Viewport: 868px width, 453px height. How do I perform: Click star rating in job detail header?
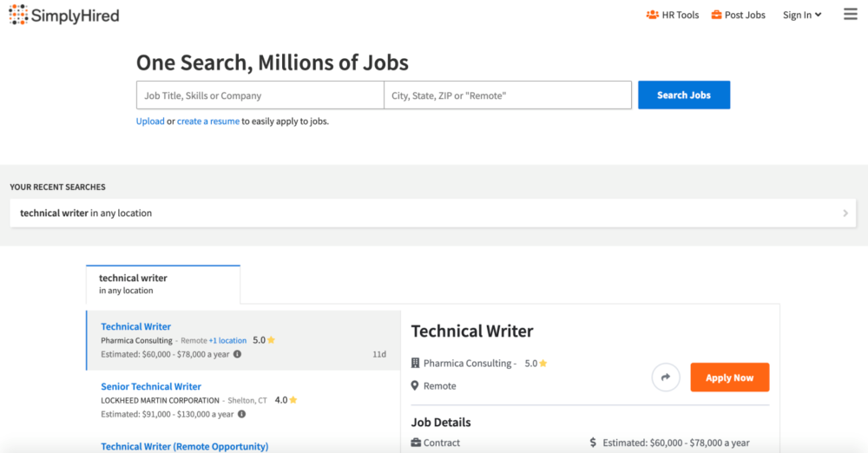pos(536,364)
